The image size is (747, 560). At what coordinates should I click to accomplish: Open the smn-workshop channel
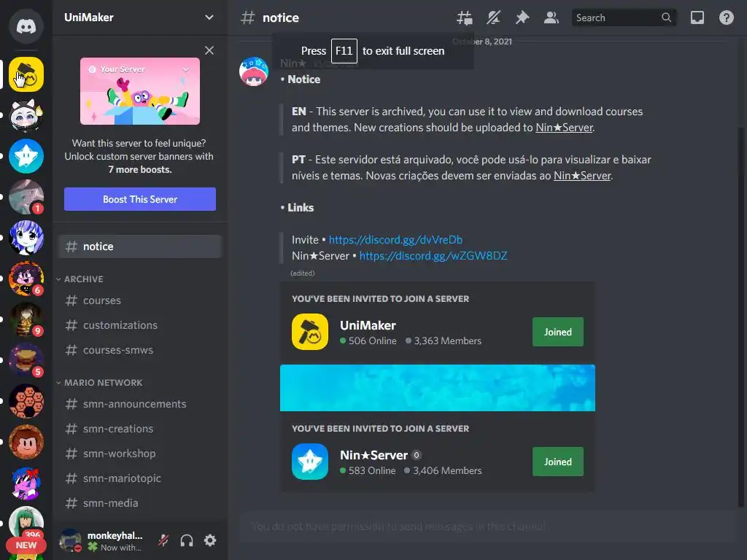[x=140, y=454]
